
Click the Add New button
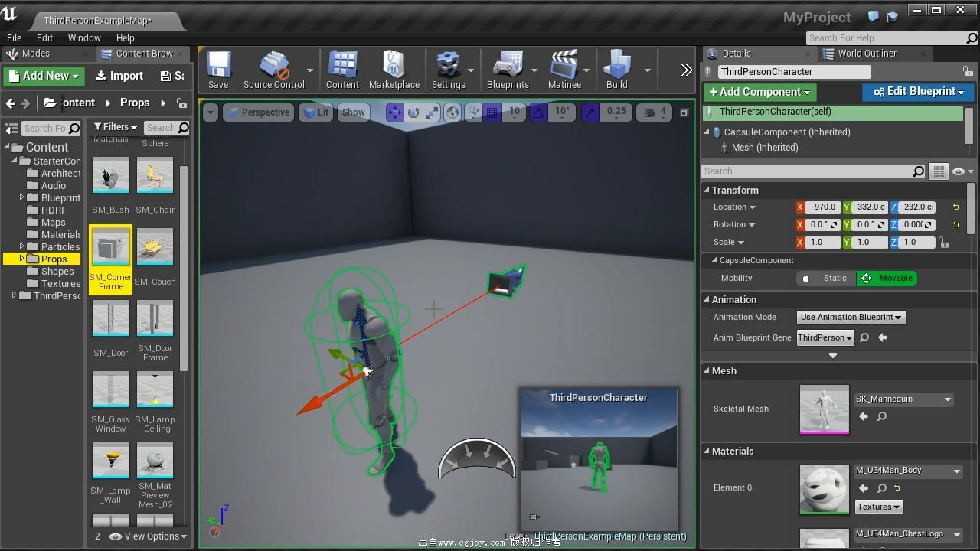(x=44, y=76)
